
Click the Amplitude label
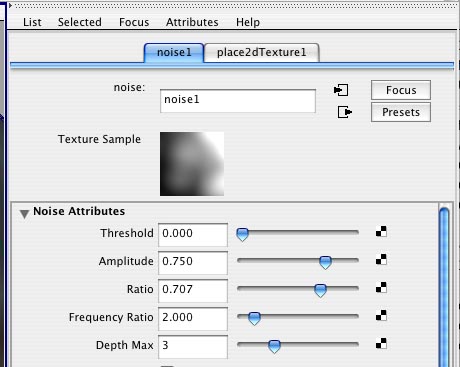(x=126, y=261)
